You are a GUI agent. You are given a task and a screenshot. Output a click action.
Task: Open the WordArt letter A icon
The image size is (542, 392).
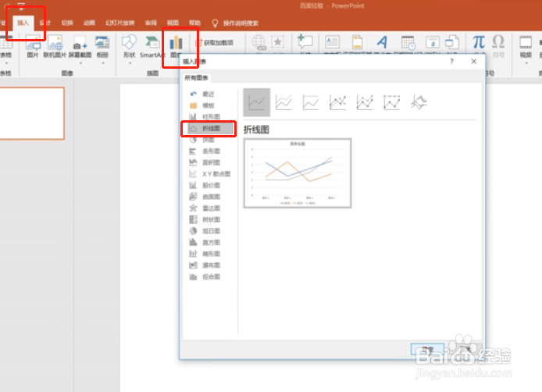[383, 42]
